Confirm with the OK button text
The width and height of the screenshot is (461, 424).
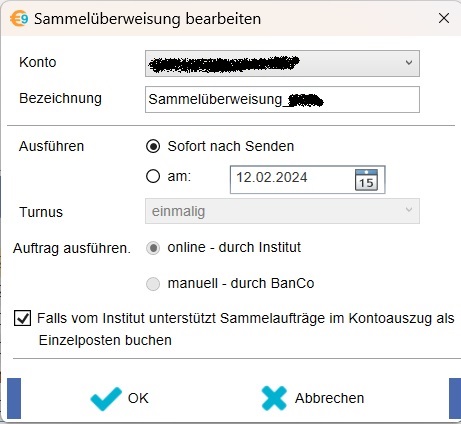(x=138, y=398)
